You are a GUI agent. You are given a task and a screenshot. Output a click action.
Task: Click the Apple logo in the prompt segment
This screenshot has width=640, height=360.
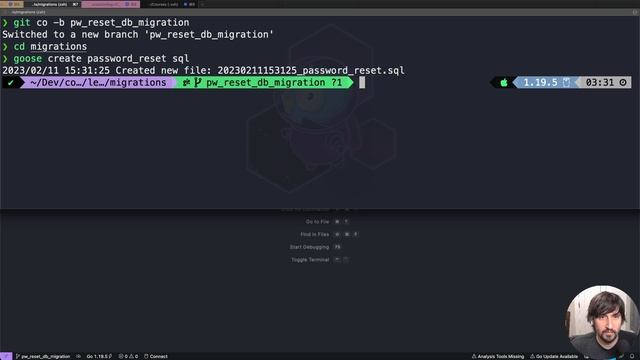504,82
